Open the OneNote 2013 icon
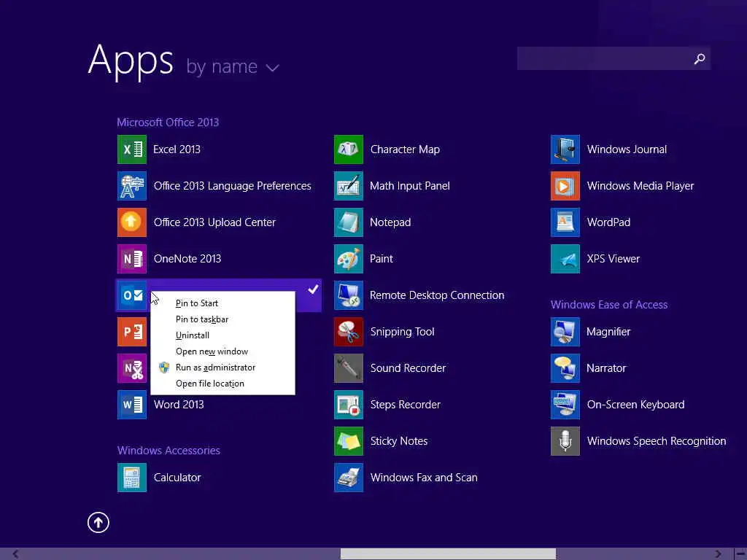747x560 pixels. tap(132, 259)
